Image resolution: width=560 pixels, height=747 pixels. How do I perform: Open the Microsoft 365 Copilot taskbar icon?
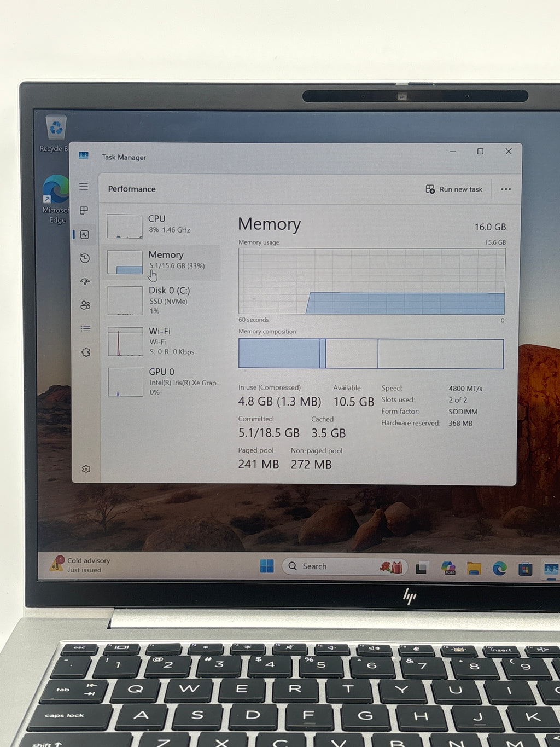448,568
